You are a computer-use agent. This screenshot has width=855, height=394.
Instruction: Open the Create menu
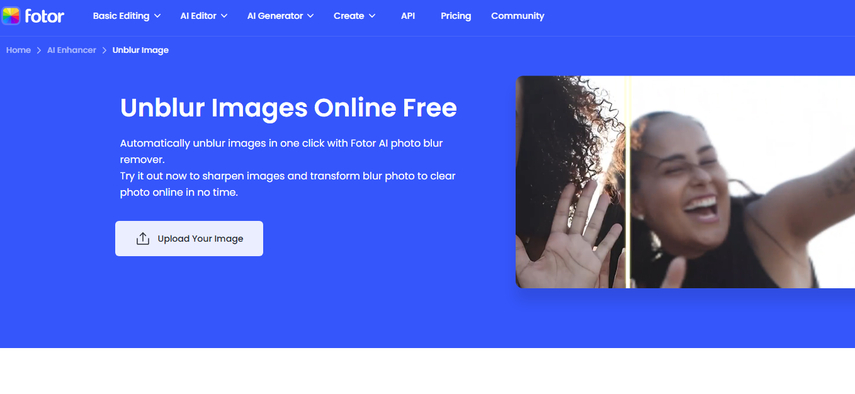pyautogui.click(x=349, y=16)
